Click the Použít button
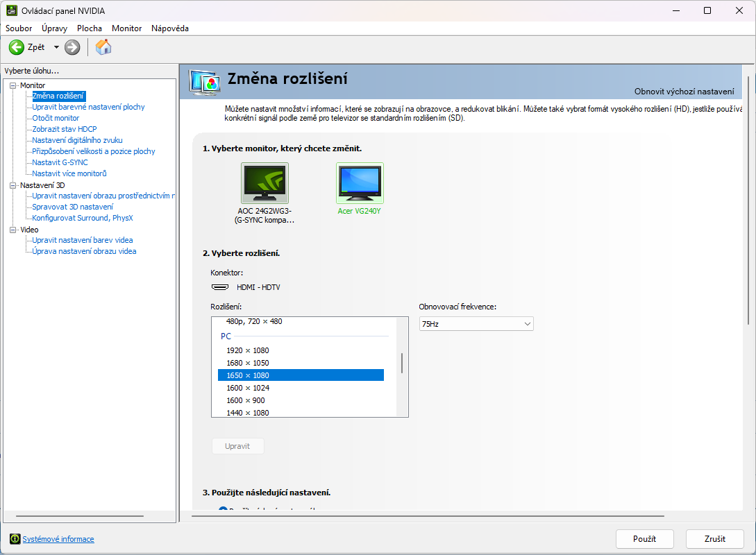 pos(644,539)
